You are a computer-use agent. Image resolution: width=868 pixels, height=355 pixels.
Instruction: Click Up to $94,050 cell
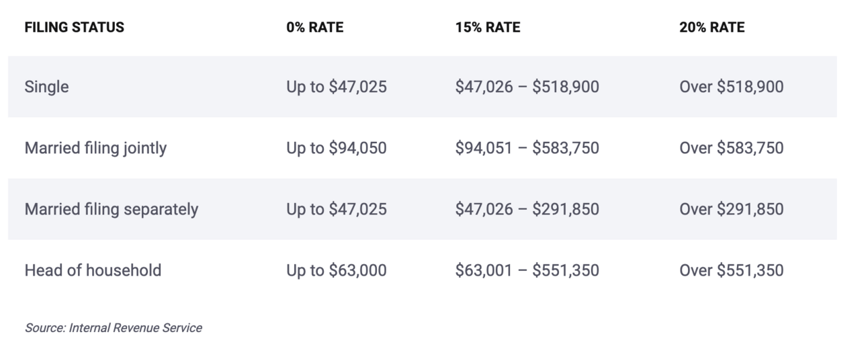coord(337,148)
